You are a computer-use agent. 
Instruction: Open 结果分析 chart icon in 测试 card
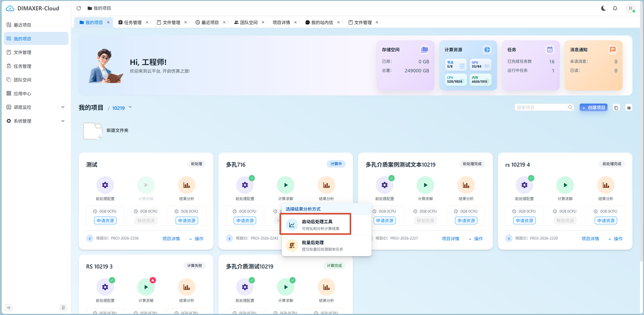tap(187, 185)
